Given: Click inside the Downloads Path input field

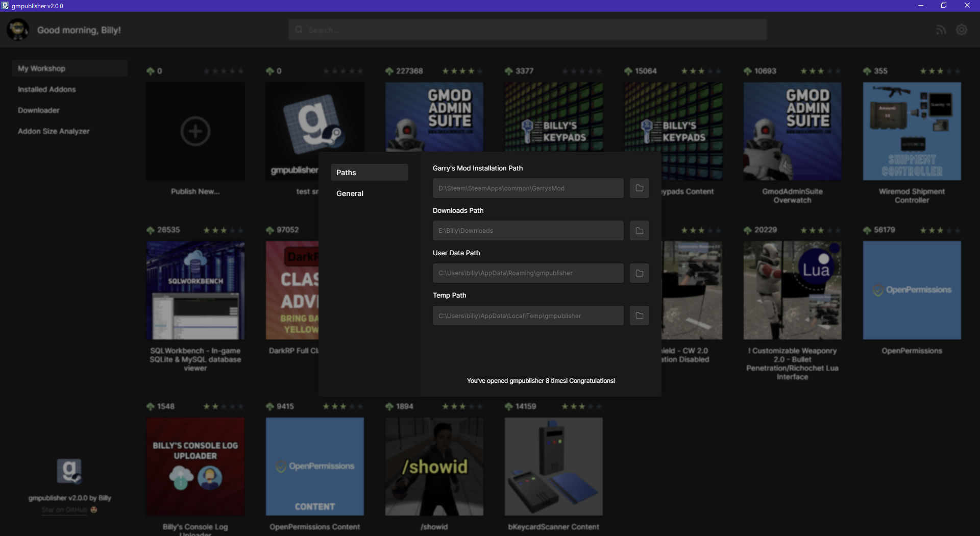Looking at the screenshot, I should 527,230.
